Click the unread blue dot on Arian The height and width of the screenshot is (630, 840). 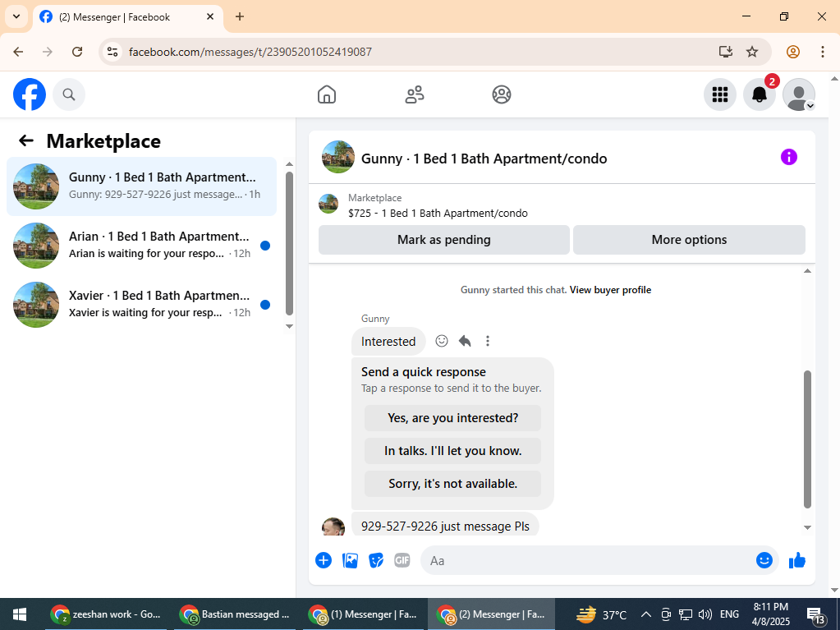pyautogui.click(x=264, y=246)
